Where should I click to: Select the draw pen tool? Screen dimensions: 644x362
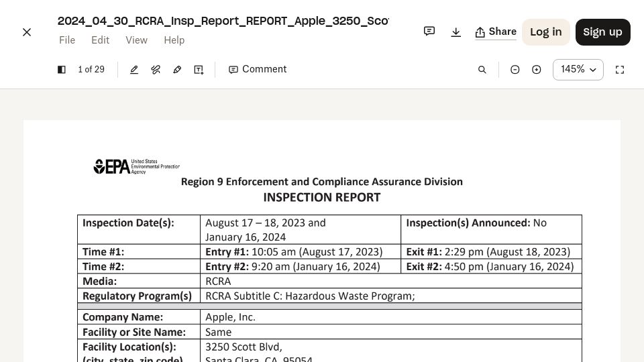pos(134,70)
